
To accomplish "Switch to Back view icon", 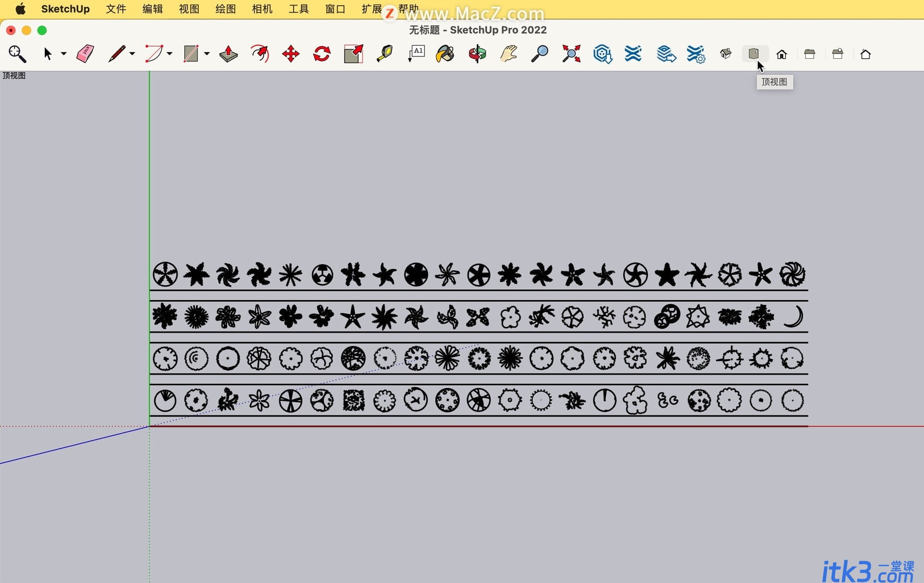I will [837, 54].
